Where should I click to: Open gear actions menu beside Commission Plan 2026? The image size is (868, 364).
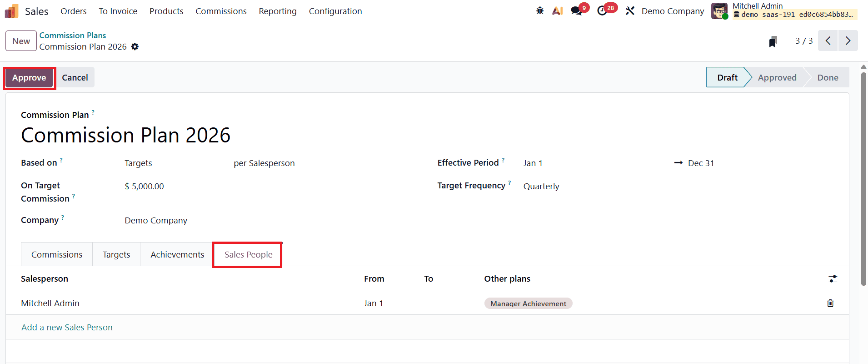[135, 47]
